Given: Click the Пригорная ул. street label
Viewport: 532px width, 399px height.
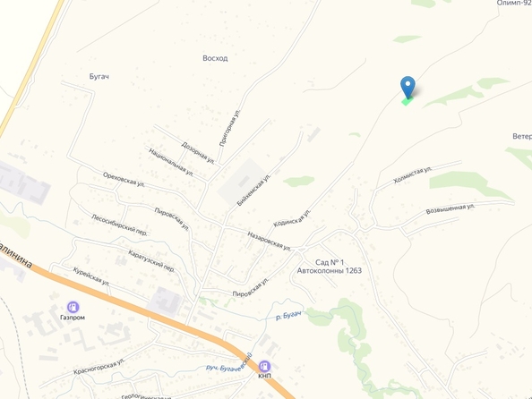Looking at the screenshot, I should 229,128.
